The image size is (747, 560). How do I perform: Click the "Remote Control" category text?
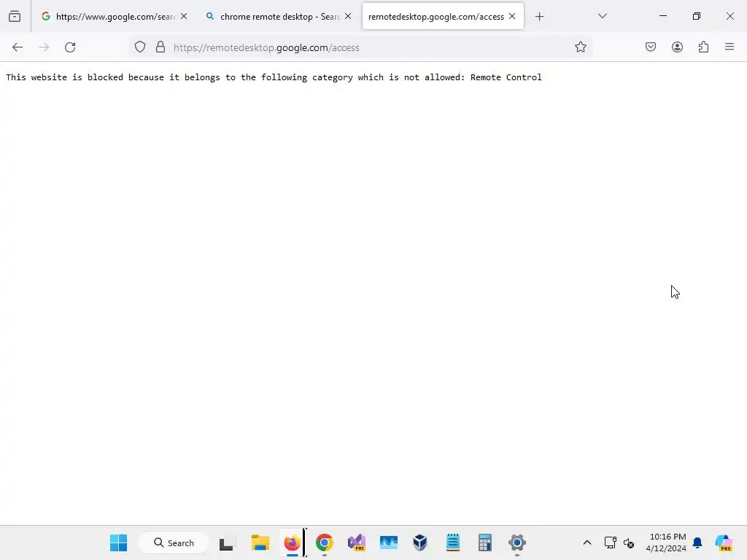click(x=506, y=77)
